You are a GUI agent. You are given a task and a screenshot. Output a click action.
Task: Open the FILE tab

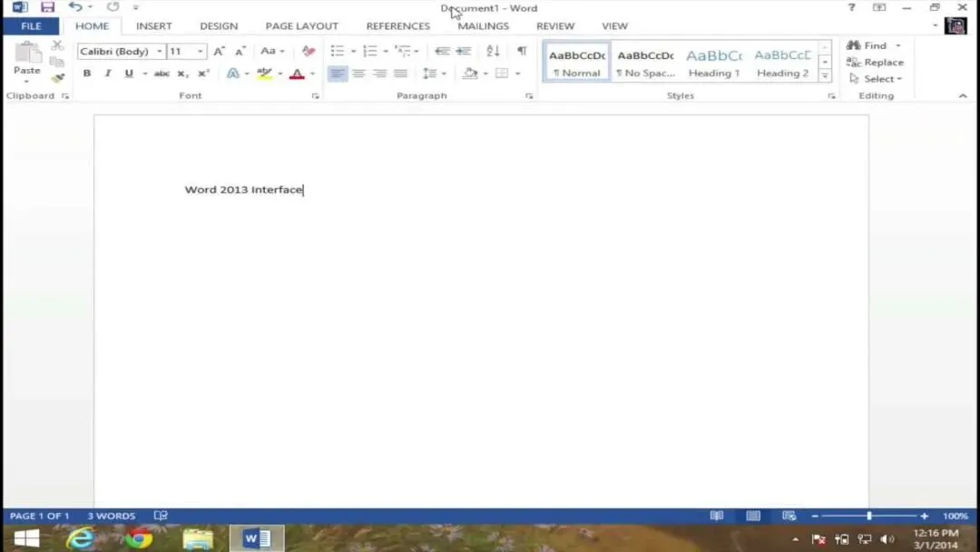pyautogui.click(x=31, y=26)
